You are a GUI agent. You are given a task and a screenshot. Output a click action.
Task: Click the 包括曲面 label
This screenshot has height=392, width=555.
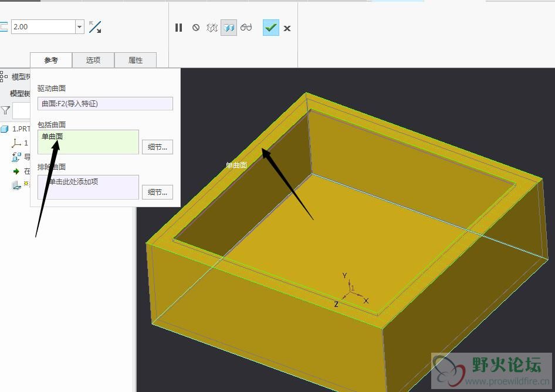click(52, 124)
